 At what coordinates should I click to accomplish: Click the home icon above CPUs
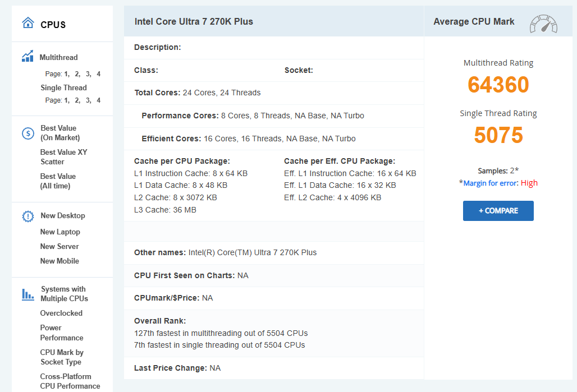27,21
